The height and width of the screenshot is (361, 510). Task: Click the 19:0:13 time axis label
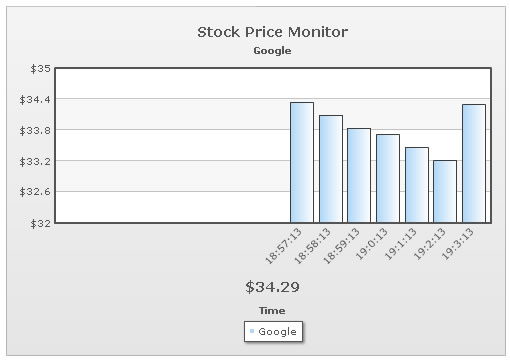click(372, 244)
